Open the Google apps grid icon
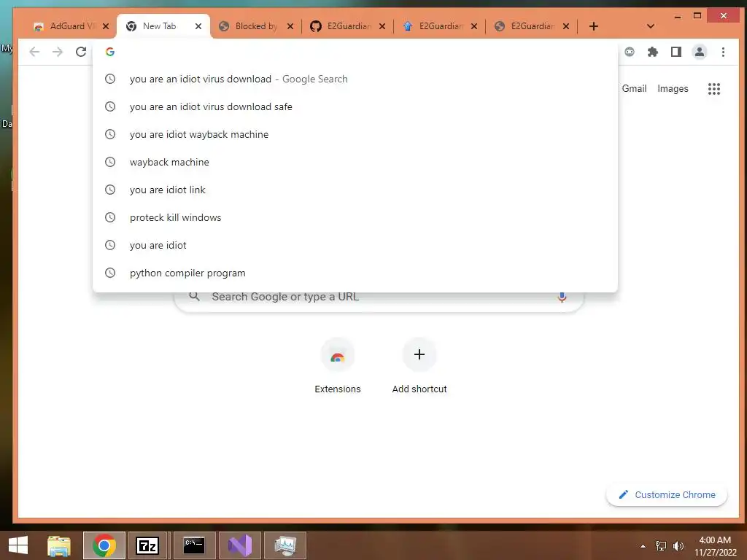 pos(713,88)
